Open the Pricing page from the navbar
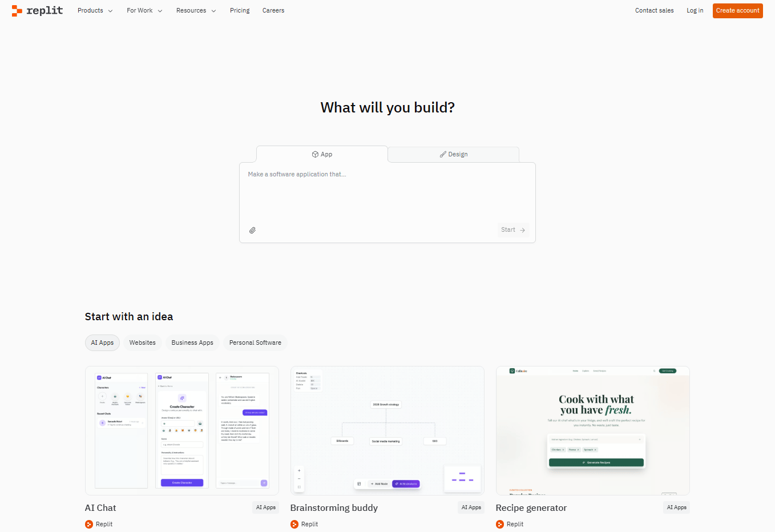Screen dimensions: 775x532 click(x=240, y=10)
